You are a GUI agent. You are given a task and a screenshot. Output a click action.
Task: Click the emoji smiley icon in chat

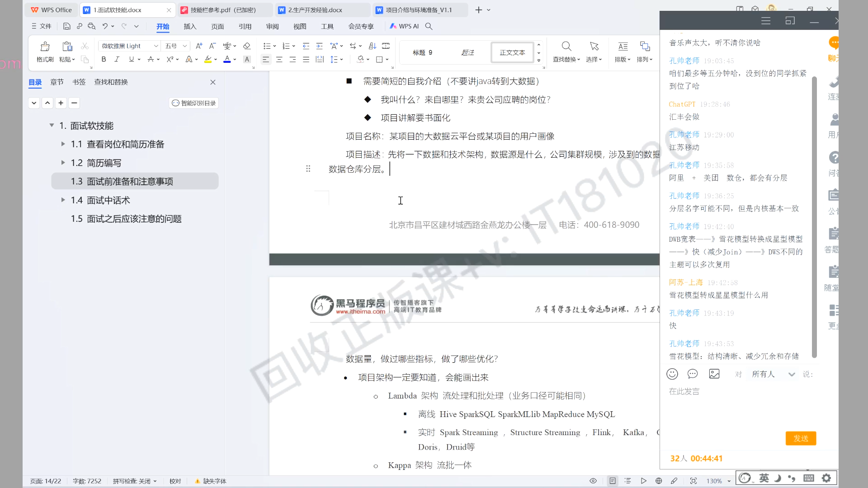[x=672, y=374]
